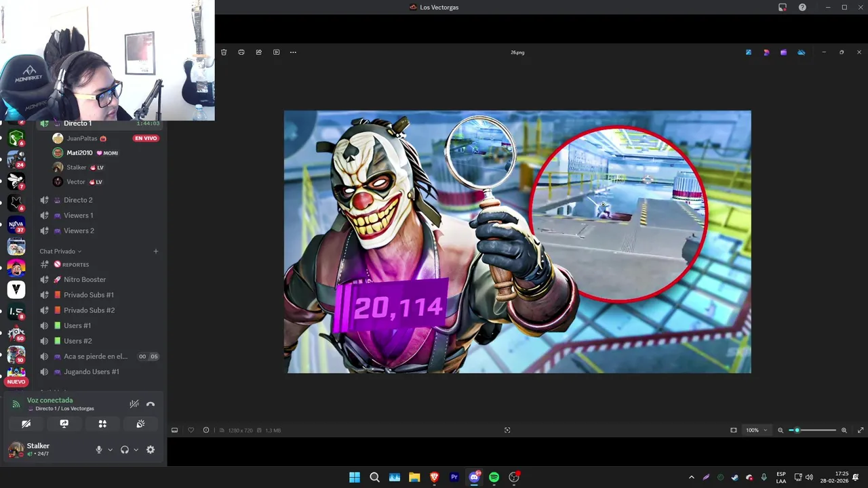Share the image via the share icon
The height and width of the screenshot is (488, 868).
pos(258,52)
